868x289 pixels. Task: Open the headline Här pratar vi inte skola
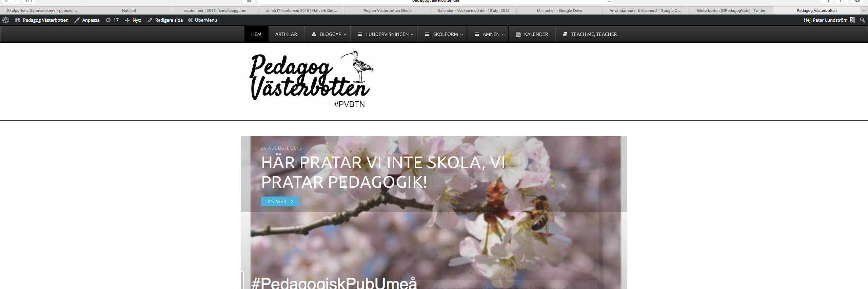pos(383,172)
